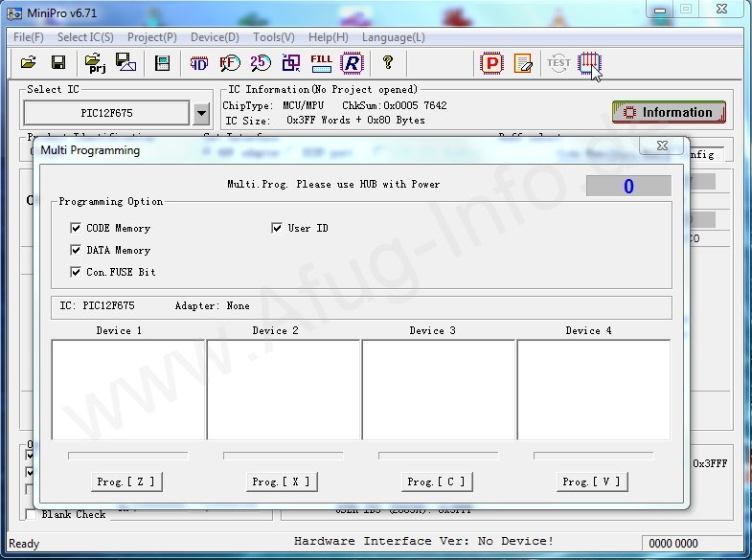752x560 pixels.
Task: Click the 'Adapter: None' text
Action: (x=212, y=305)
